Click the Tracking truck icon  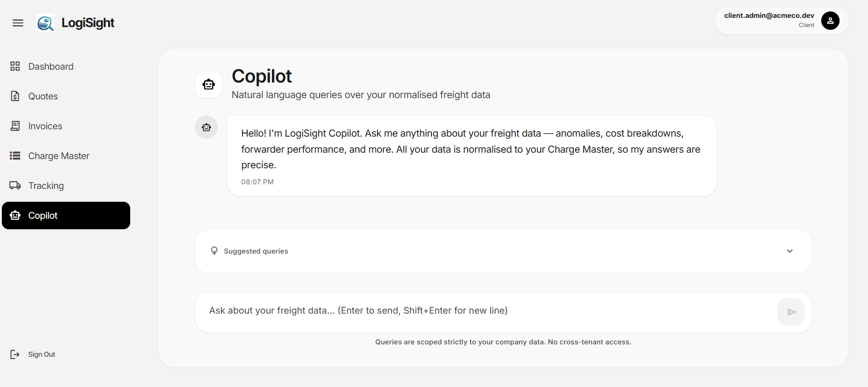[x=15, y=185]
